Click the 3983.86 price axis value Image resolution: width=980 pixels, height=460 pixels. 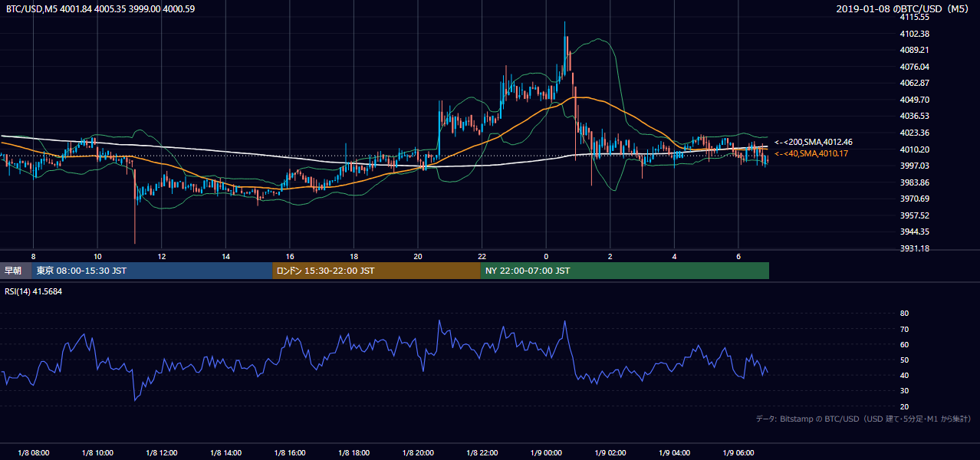coord(915,182)
